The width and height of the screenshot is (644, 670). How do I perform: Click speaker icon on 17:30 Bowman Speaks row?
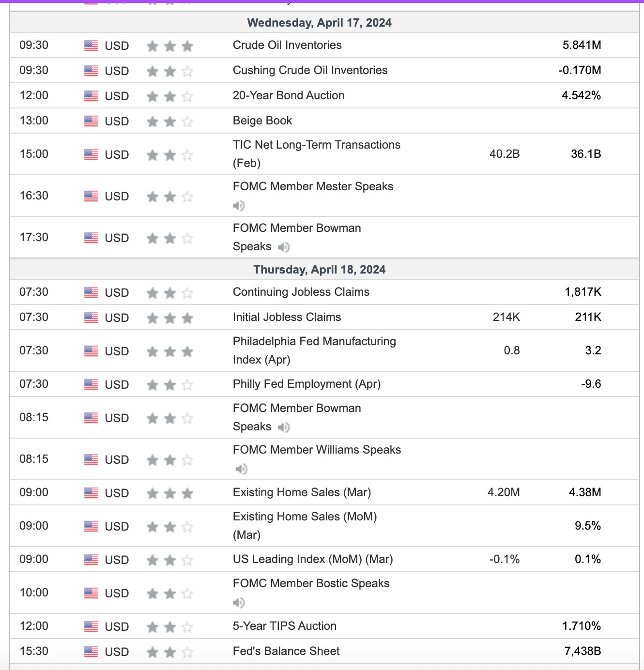click(x=284, y=247)
